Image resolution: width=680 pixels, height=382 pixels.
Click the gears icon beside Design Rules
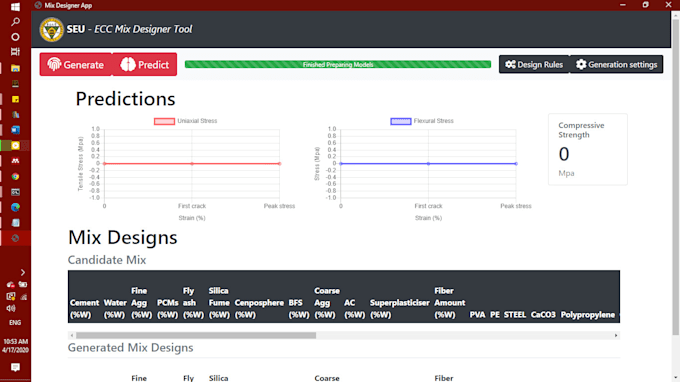tap(510, 65)
